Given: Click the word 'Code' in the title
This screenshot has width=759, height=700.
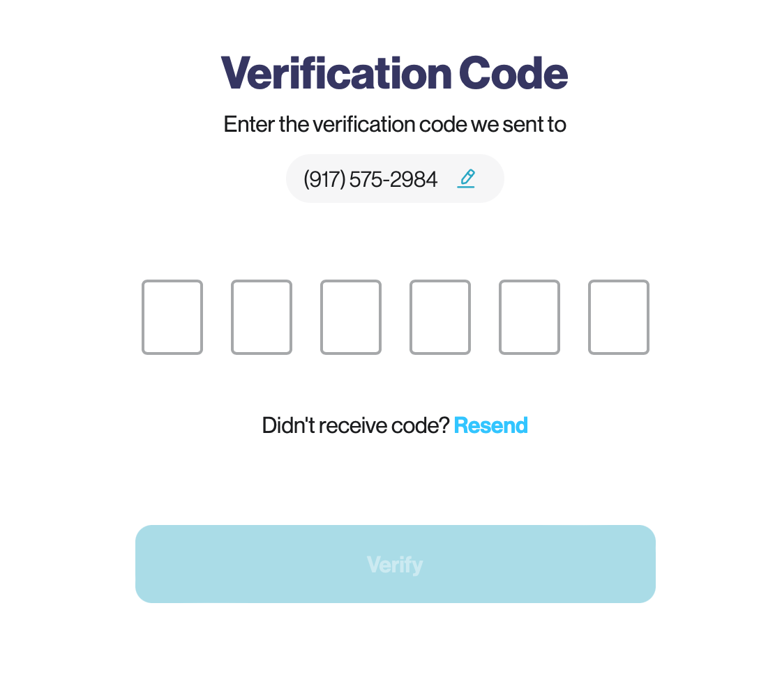Looking at the screenshot, I should coord(513,73).
